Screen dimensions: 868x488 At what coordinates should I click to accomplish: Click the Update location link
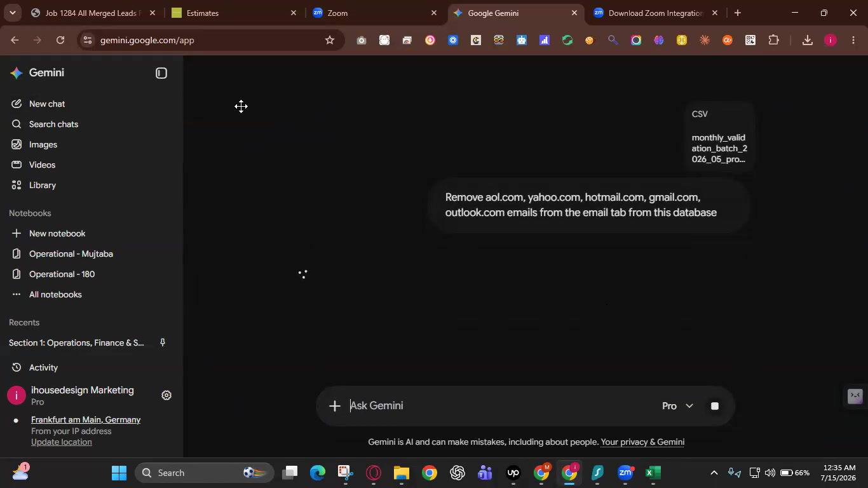[62, 442]
